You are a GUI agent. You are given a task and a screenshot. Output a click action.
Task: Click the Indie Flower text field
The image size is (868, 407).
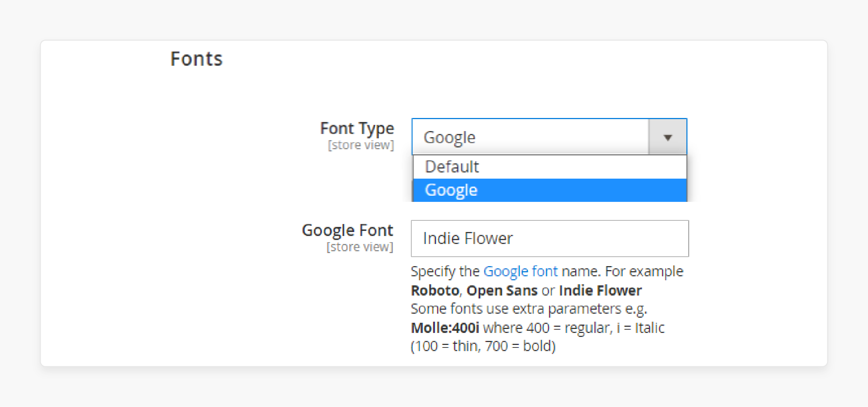pos(550,239)
